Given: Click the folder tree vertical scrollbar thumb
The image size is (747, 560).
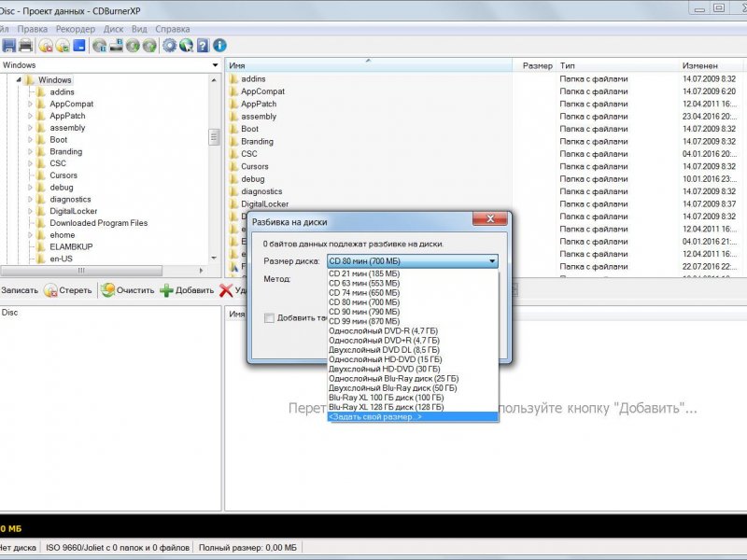Looking at the screenshot, I should pyautogui.click(x=214, y=137).
